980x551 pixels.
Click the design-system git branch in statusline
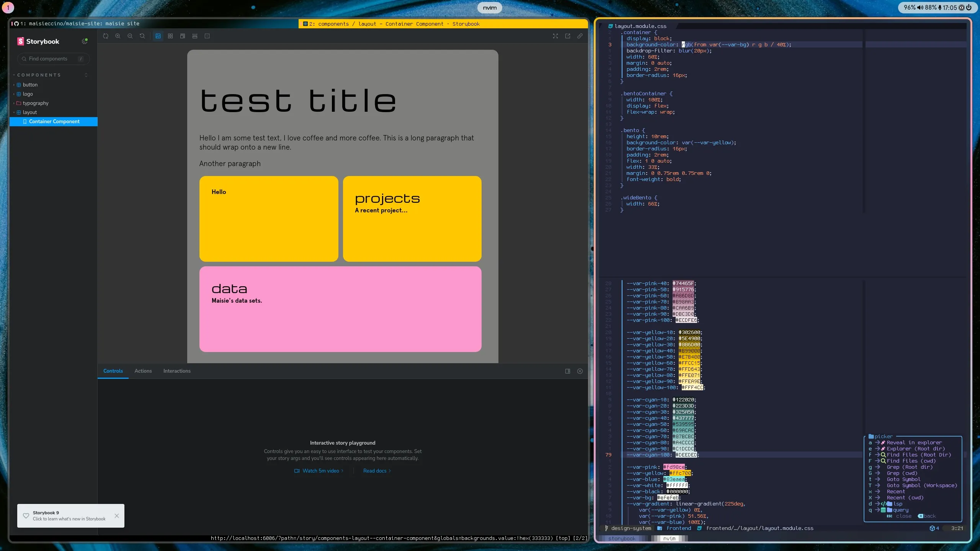point(627,528)
